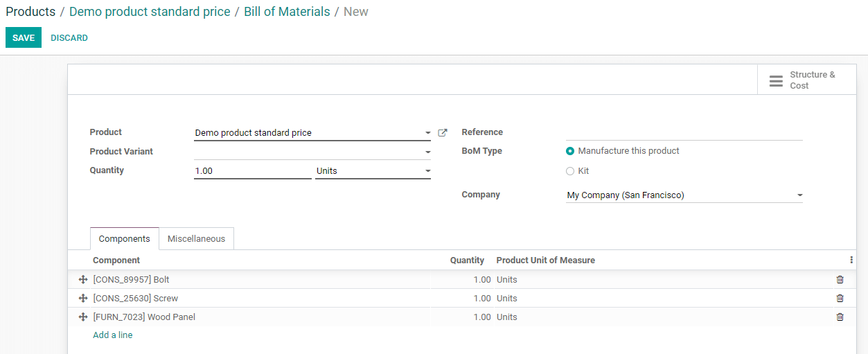
Task: Select the Components tab
Action: (124, 239)
